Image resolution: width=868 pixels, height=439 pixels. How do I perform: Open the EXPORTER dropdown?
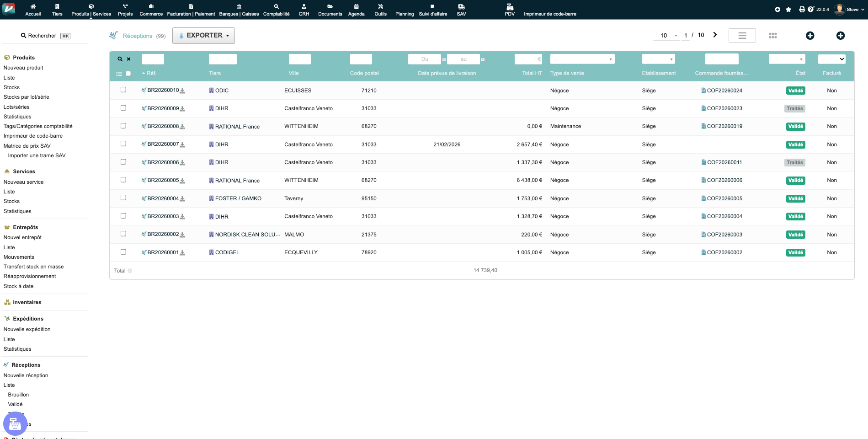click(203, 36)
